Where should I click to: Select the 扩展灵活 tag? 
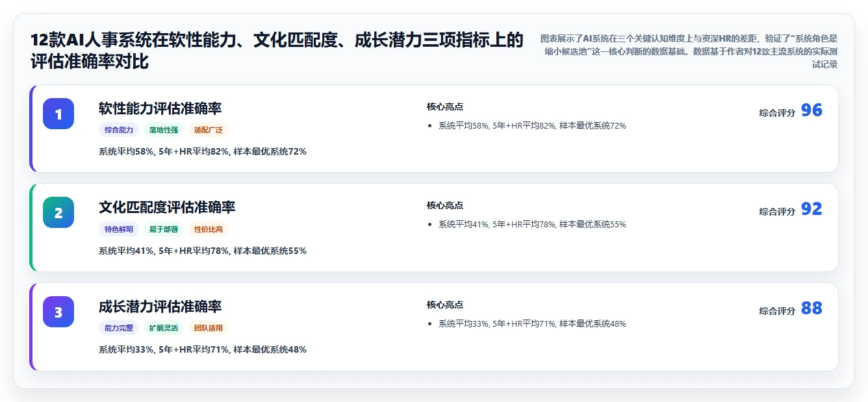coord(164,328)
